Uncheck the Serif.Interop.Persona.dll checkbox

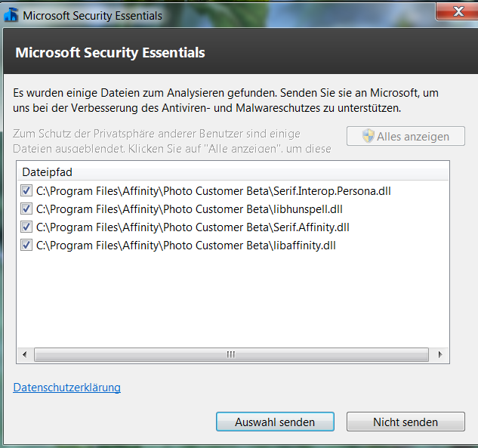[26, 191]
